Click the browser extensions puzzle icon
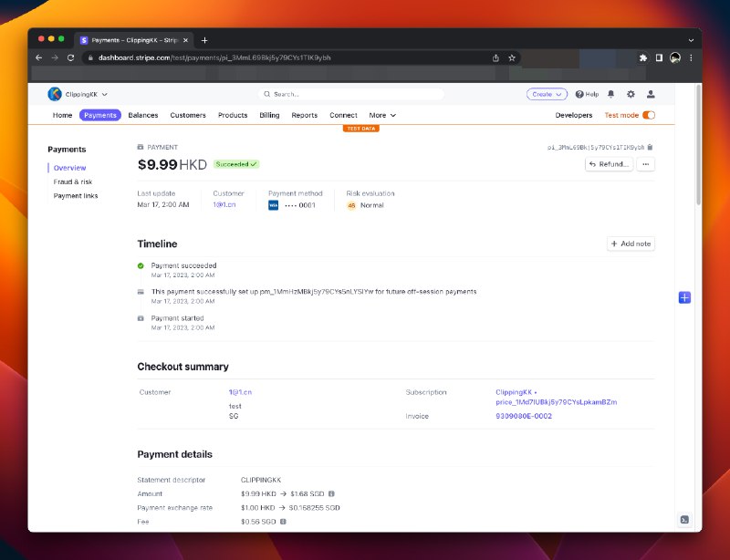Image resolution: width=730 pixels, height=560 pixels. pos(643,57)
